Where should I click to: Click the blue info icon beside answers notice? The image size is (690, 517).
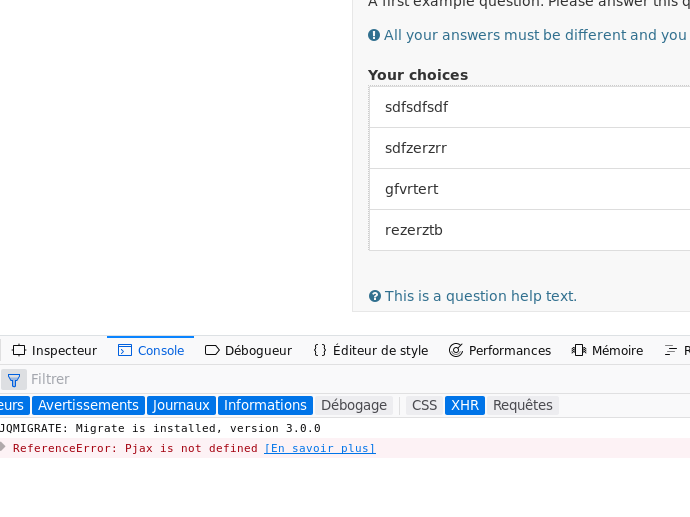pyautogui.click(x=374, y=35)
